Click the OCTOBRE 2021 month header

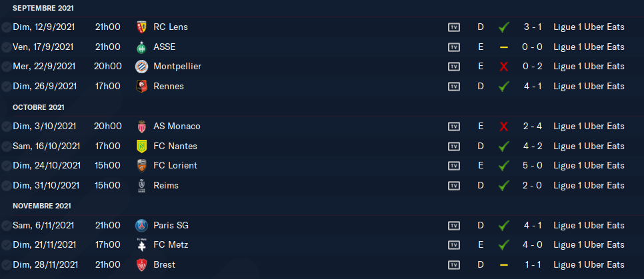(x=39, y=107)
